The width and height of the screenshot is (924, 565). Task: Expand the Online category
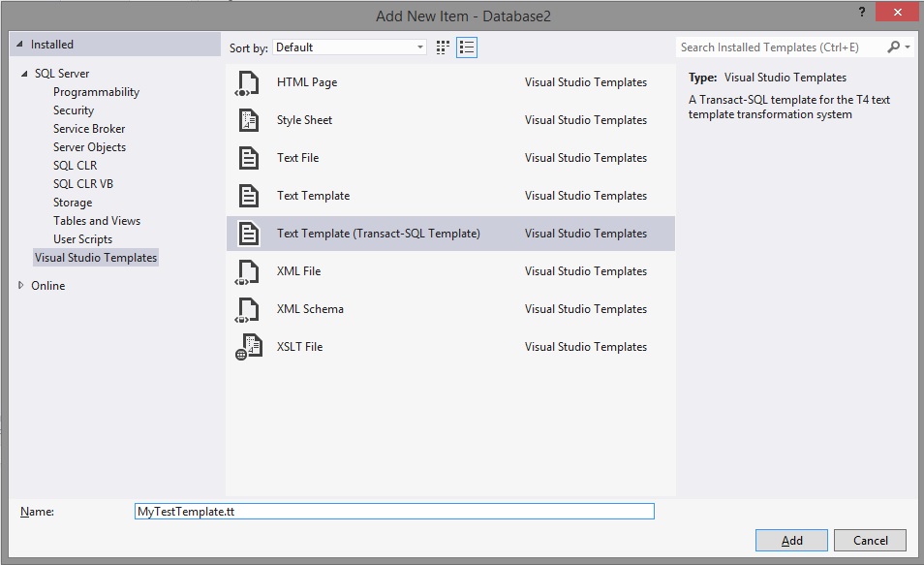click(22, 286)
